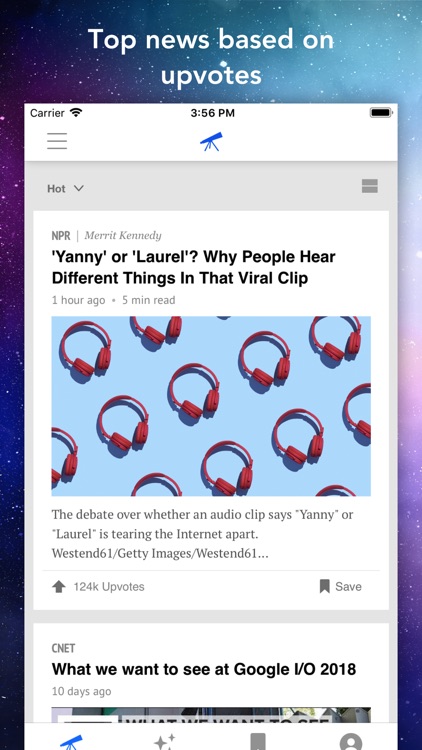Tap the telescope logo in header

[211, 142]
